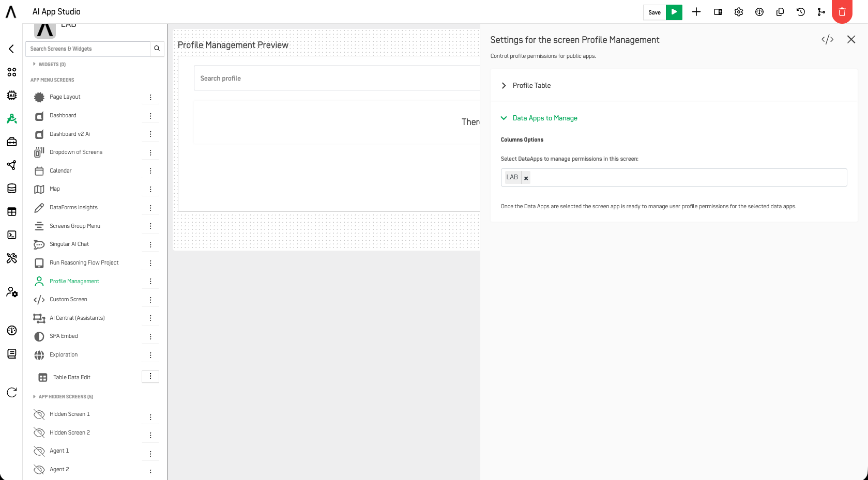Open the share nodes sidebar icon
This screenshot has width=868, height=480.
[x=11, y=165]
